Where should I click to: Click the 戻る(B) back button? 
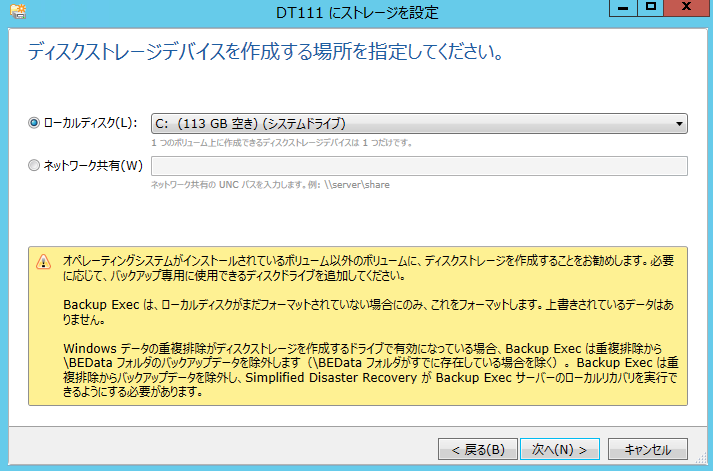pos(477,449)
